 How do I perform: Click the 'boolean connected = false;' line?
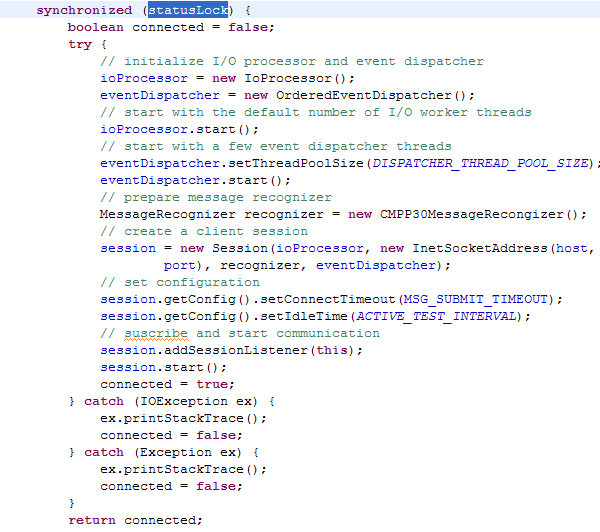click(171, 27)
